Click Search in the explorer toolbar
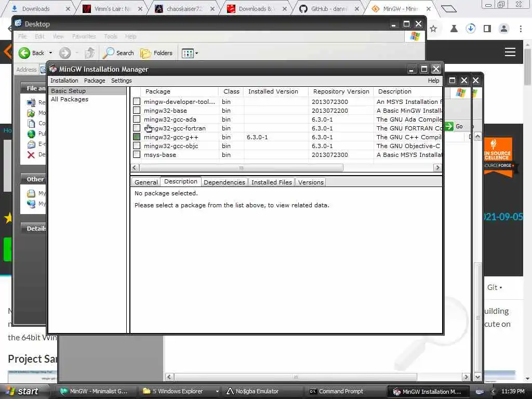This screenshot has height=399, width=532. click(x=118, y=53)
